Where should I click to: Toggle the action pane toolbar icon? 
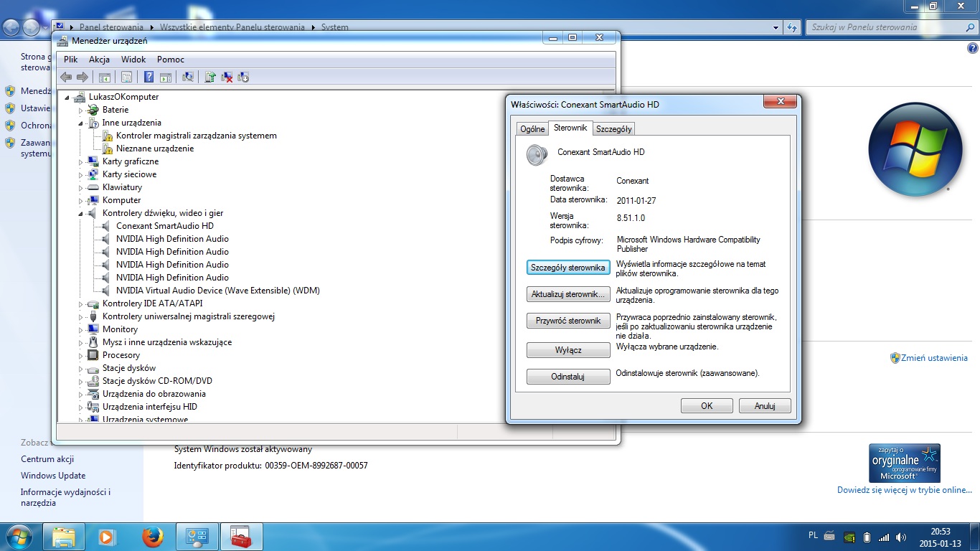tap(166, 77)
